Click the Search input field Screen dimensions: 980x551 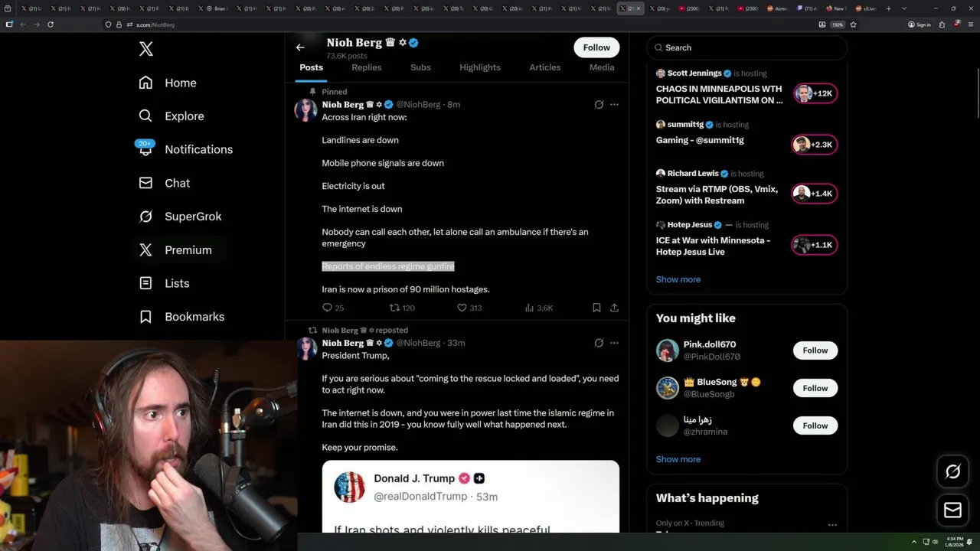pyautogui.click(x=747, y=47)
